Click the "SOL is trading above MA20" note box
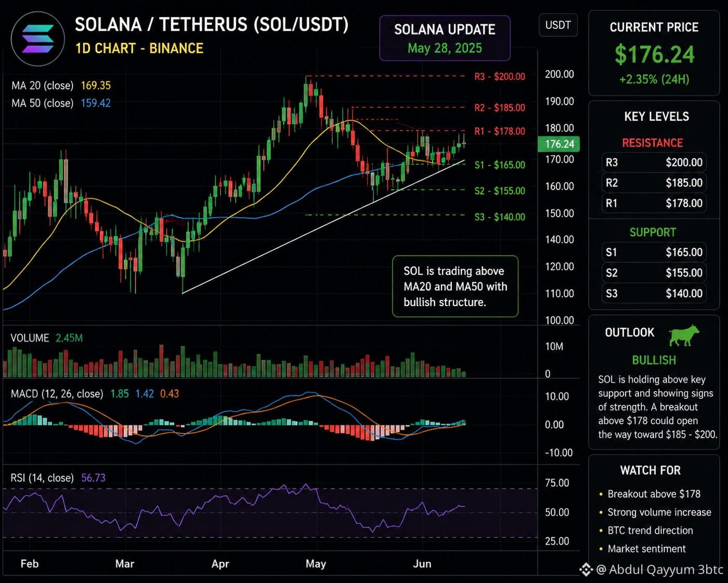 pyautogui.click(x=455, y=286)
